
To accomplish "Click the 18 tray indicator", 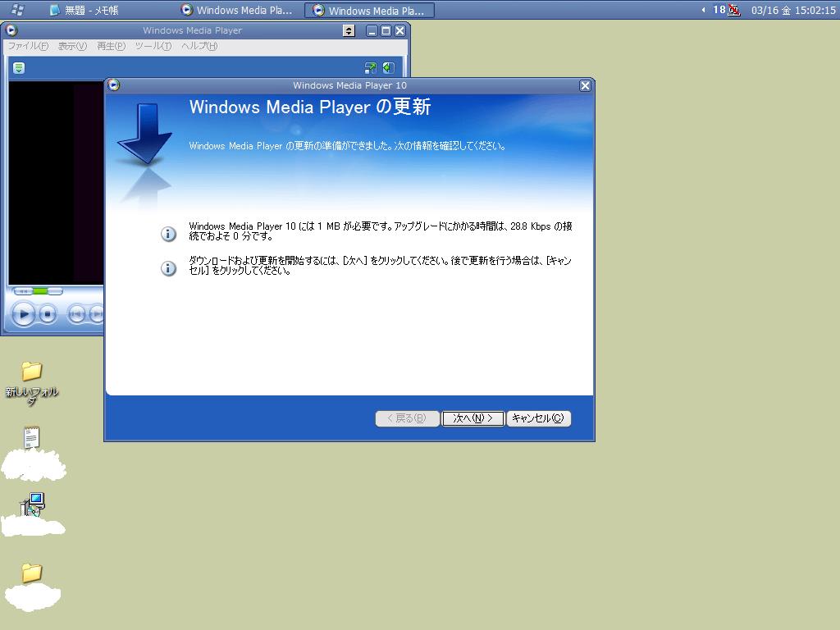I will pos(719,10).
